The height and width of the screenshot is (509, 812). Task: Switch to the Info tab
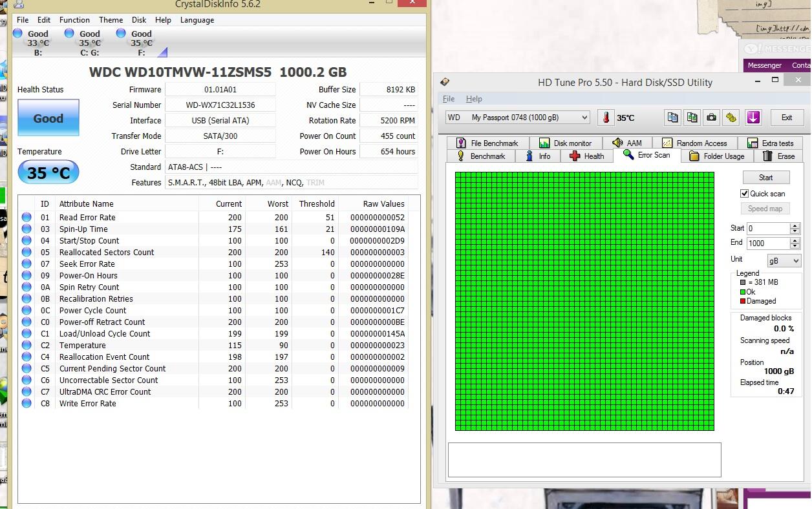tap(538, 156)
